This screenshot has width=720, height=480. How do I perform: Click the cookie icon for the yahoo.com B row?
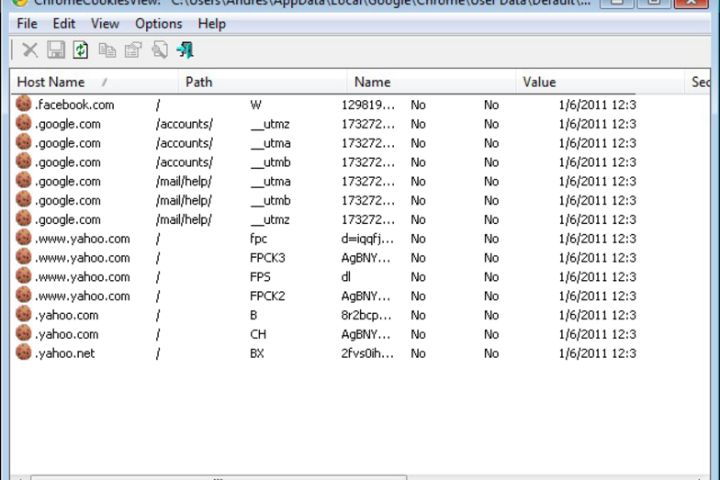[x=24, y=314]
